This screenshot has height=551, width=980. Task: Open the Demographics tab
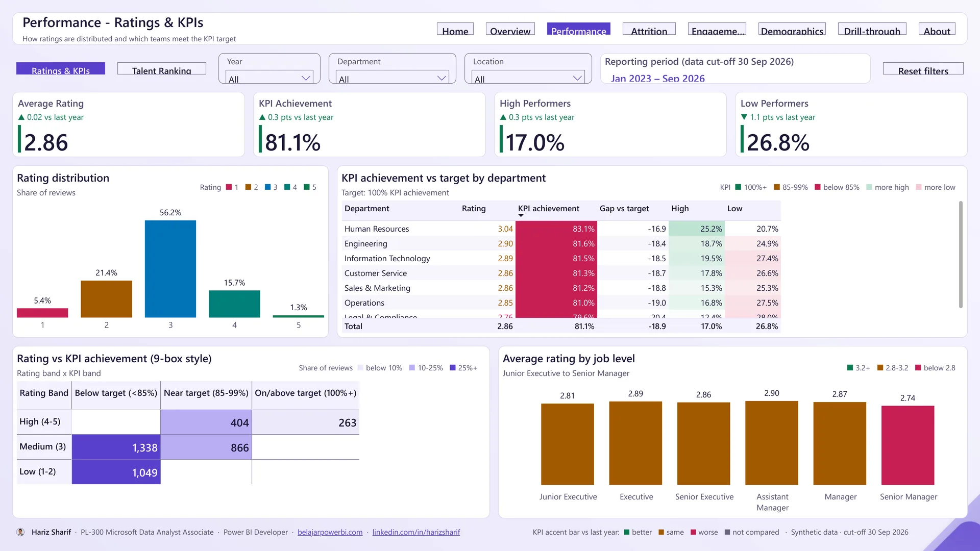pos(792,29)
